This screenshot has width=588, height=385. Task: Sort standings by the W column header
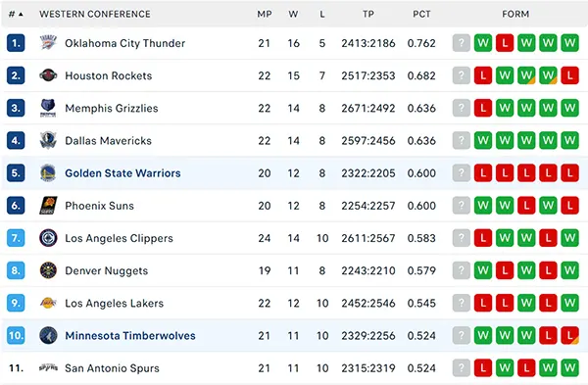click(x=293, y=15)
